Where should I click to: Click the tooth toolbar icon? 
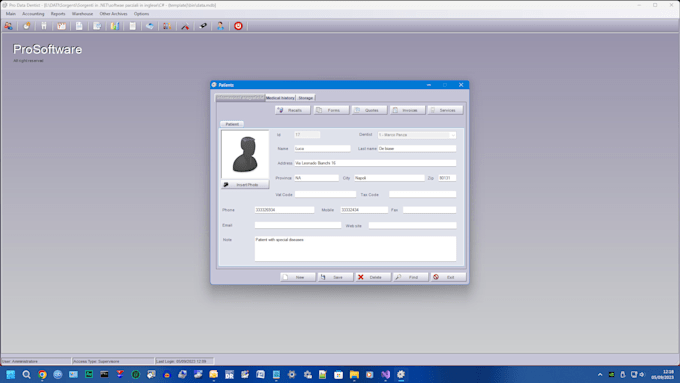pos(44,26)
